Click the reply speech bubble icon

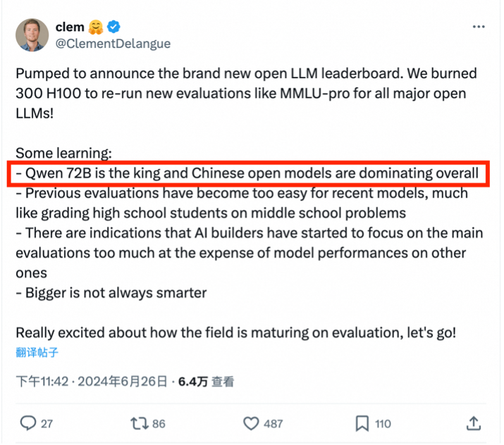coord(28,422)
